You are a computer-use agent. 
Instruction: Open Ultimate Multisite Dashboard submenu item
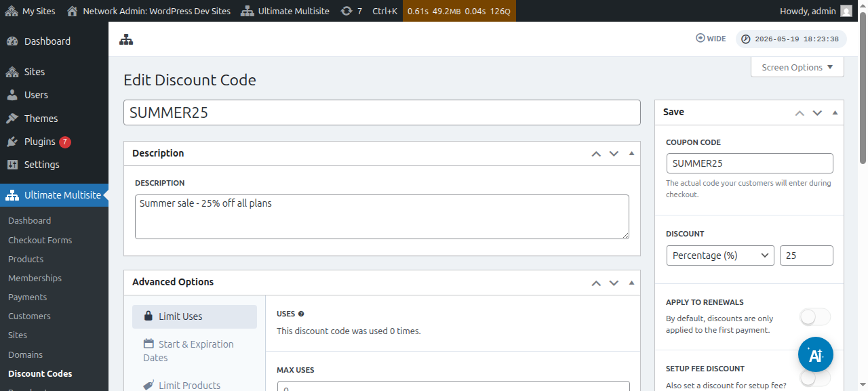[30, 220]
